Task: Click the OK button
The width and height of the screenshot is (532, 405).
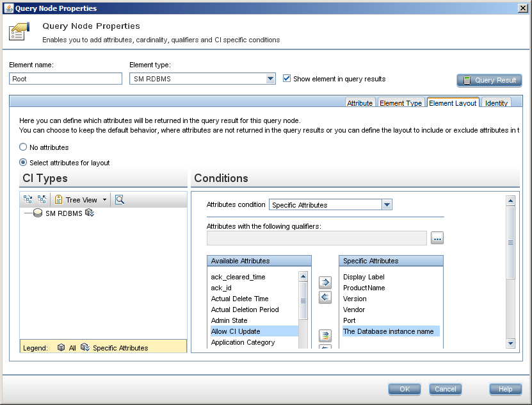Action: coord(405,389)
